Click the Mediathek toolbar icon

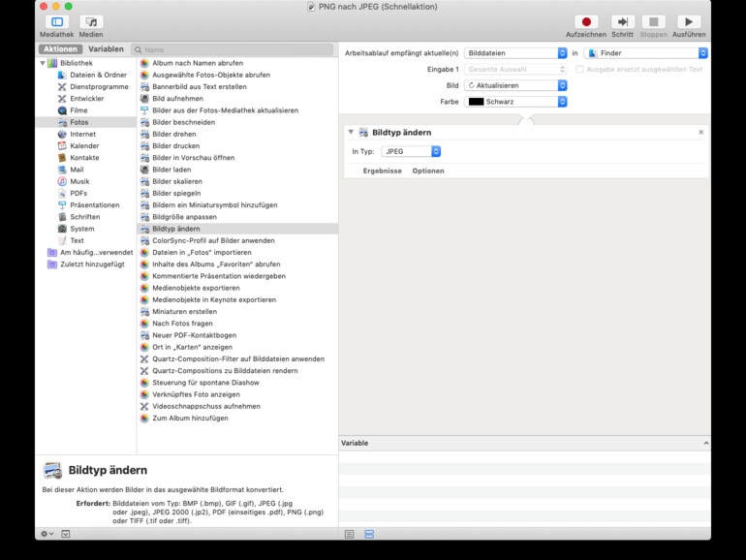pyautogui.click(x=56, y=21)
